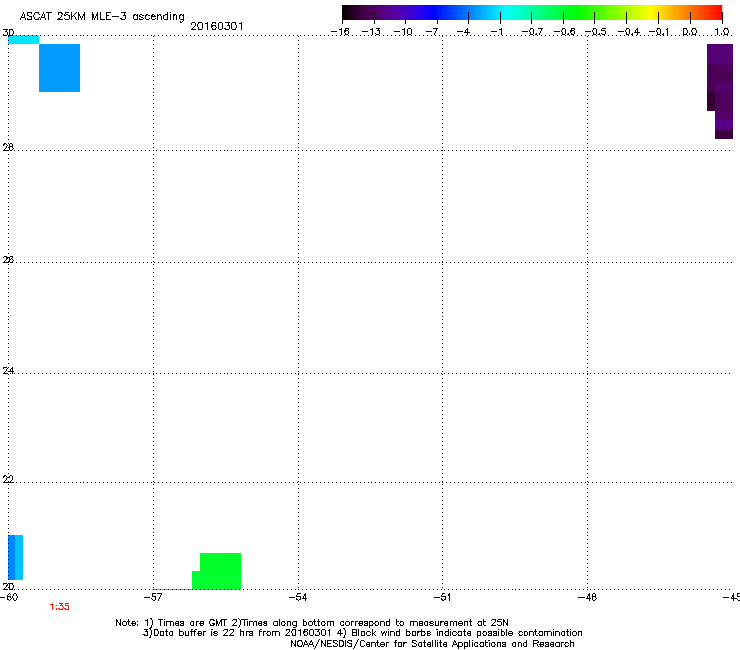Viewport: 740px width, 650px height.
Task: Click the latitude label 30
Action: [8, 33]
